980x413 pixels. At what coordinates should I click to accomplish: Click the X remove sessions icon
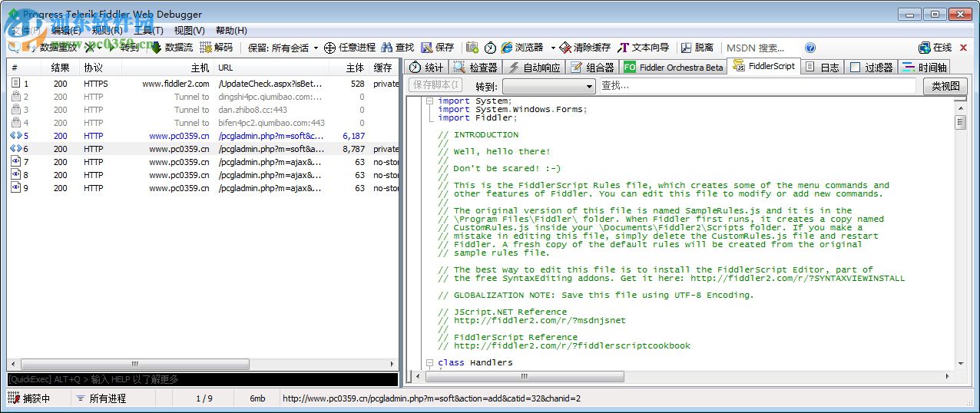(91, 48)
